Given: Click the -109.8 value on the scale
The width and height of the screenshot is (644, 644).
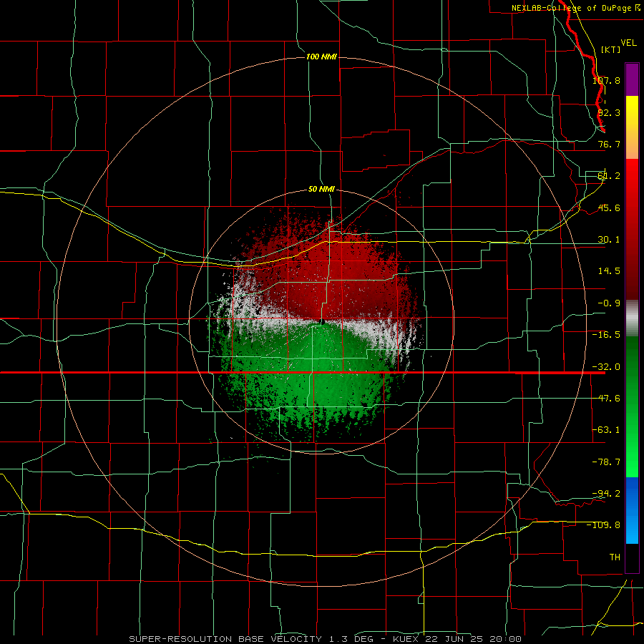Looking at the screenshot, I should coord(604,525).
